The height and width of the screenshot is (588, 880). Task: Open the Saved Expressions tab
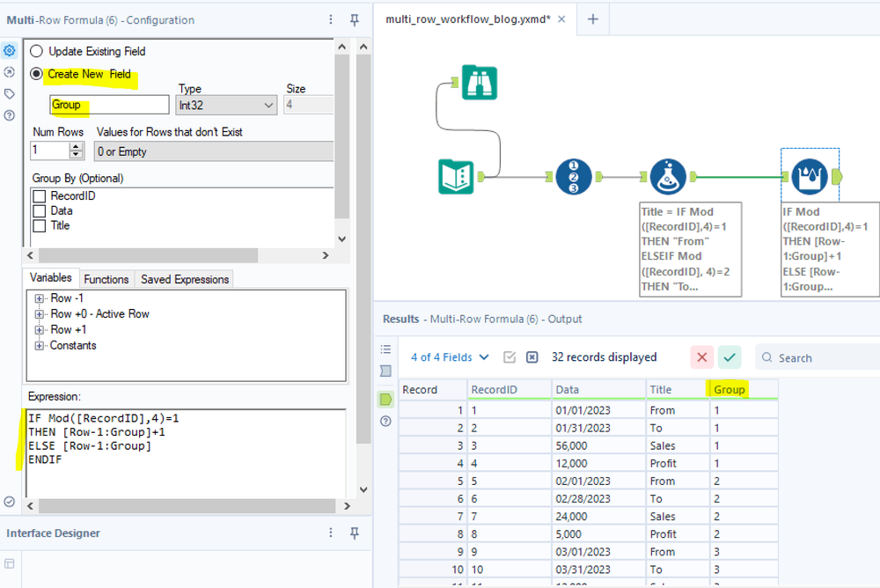tap(185, 279)
